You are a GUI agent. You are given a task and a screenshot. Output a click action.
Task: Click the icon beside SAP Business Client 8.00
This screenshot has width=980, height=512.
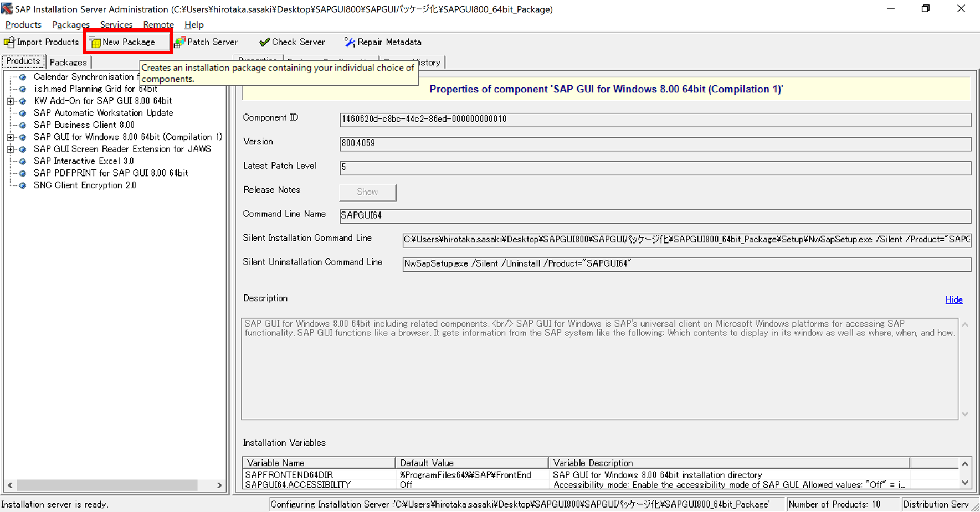tap(23, 125)
